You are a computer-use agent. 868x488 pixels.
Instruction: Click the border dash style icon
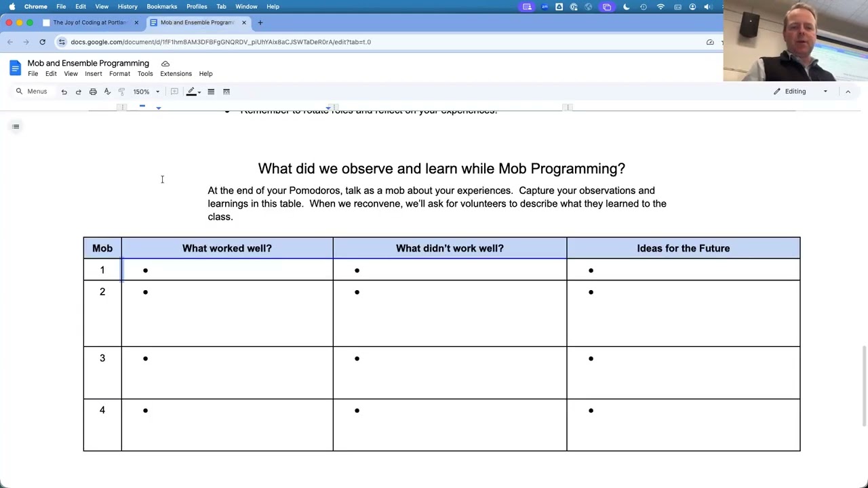(226, 91)
